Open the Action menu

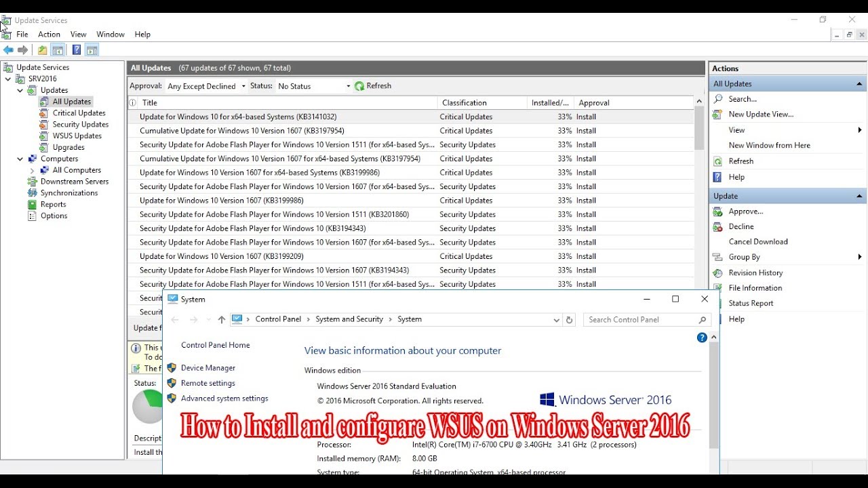[49, 35]
